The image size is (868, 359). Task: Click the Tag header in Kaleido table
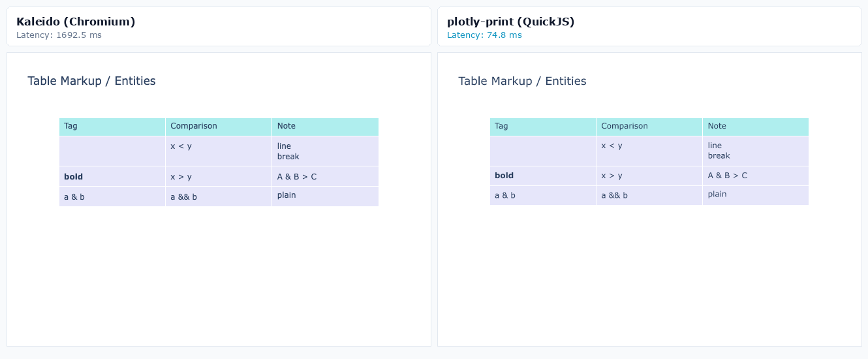point(112,127)
